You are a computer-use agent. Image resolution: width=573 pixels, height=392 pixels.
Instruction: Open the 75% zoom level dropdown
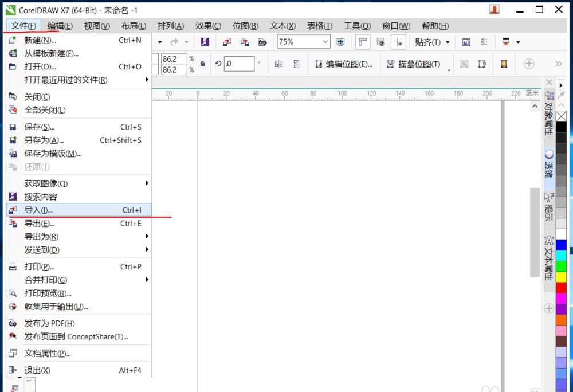coord(304,42)
